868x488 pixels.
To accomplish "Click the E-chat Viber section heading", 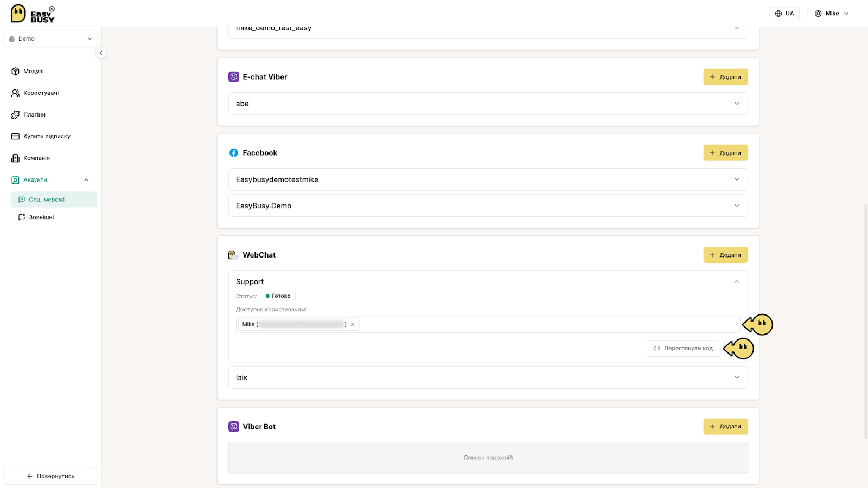I will (265, 77).
